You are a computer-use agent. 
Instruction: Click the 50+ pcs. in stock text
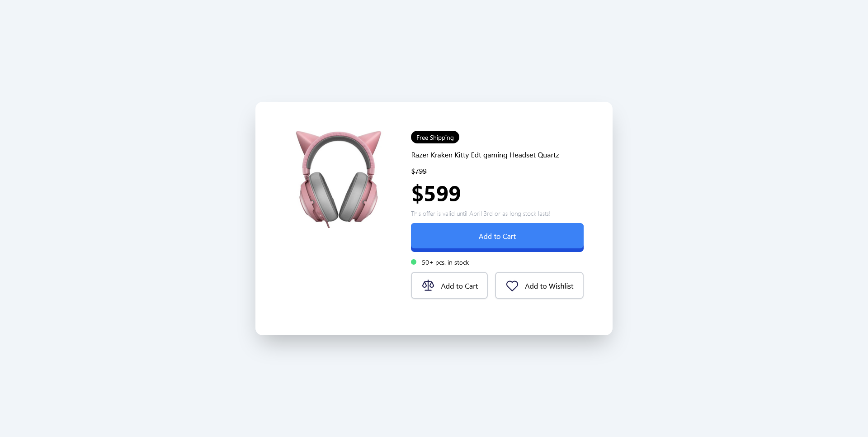click(445, 262)
